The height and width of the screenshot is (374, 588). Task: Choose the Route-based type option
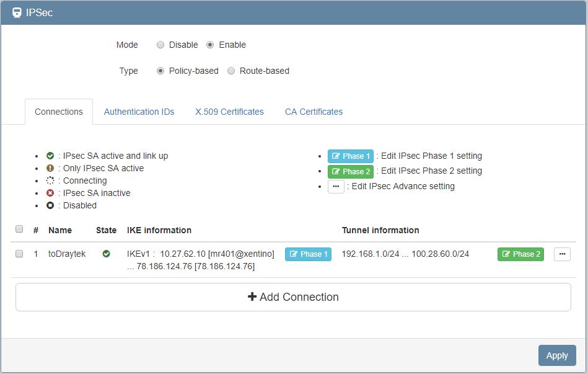pos(231,71)
